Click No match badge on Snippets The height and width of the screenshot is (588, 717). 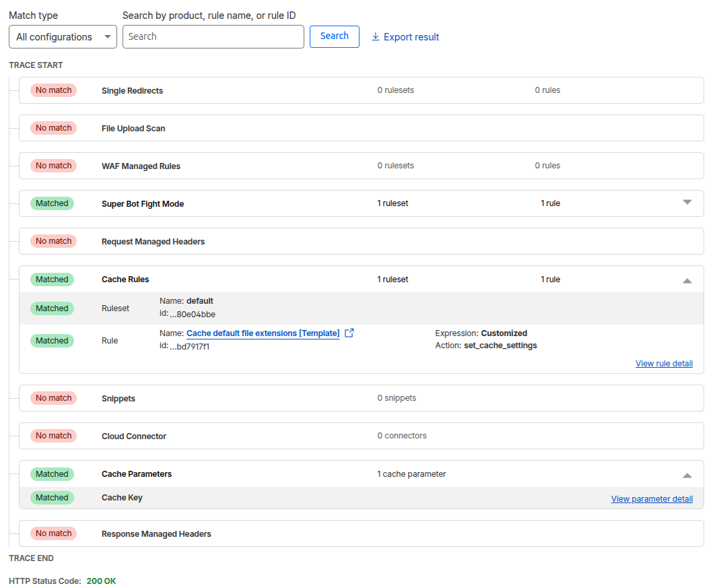[53, 398]
